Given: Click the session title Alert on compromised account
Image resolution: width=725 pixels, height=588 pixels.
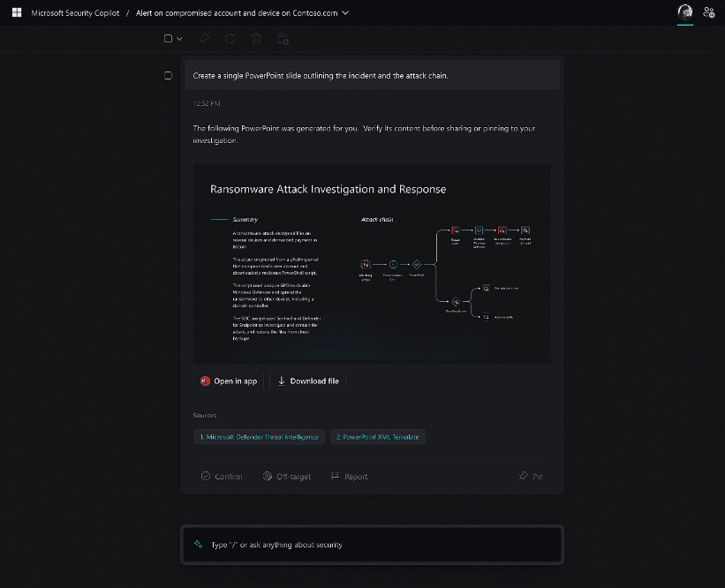Looking at the screenshot, I should [x=237, y=13].
